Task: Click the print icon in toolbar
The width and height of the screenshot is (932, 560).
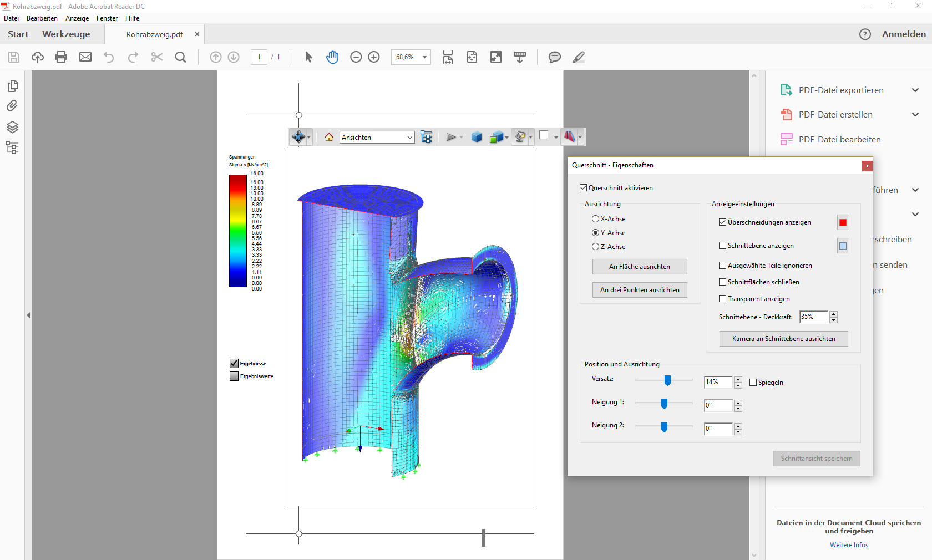Action: (x=61, y=57)
